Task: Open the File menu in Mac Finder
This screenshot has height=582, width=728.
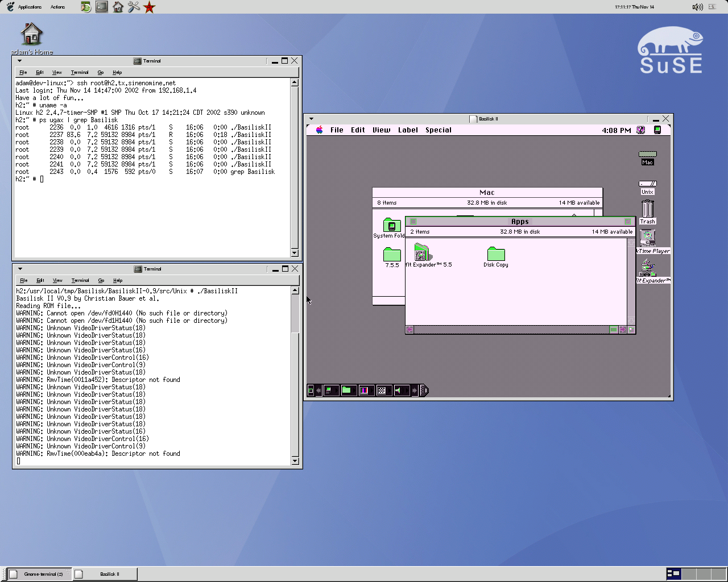Action: pos(337,130)
